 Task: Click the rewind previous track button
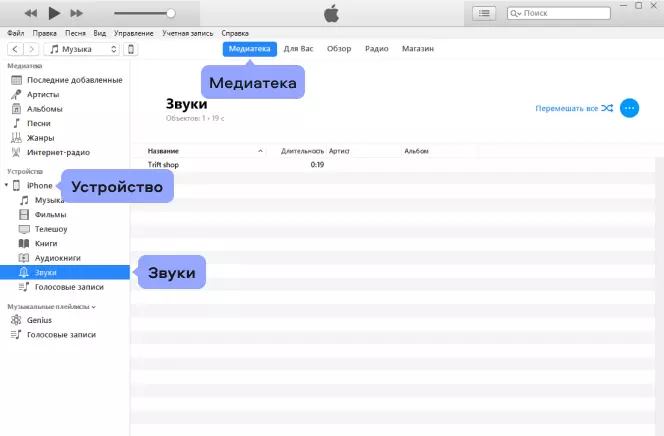coord(30,14)
